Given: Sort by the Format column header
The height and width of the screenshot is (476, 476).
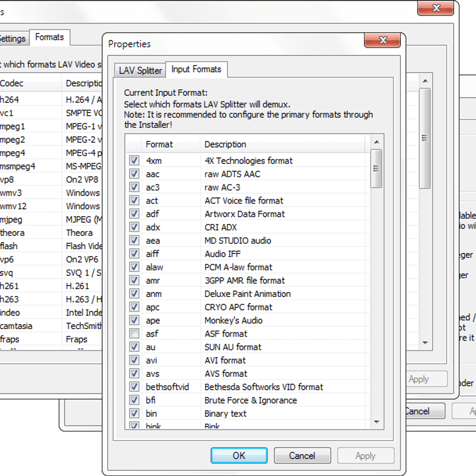Looking at the screenshot, I should (x=170, y=144).
